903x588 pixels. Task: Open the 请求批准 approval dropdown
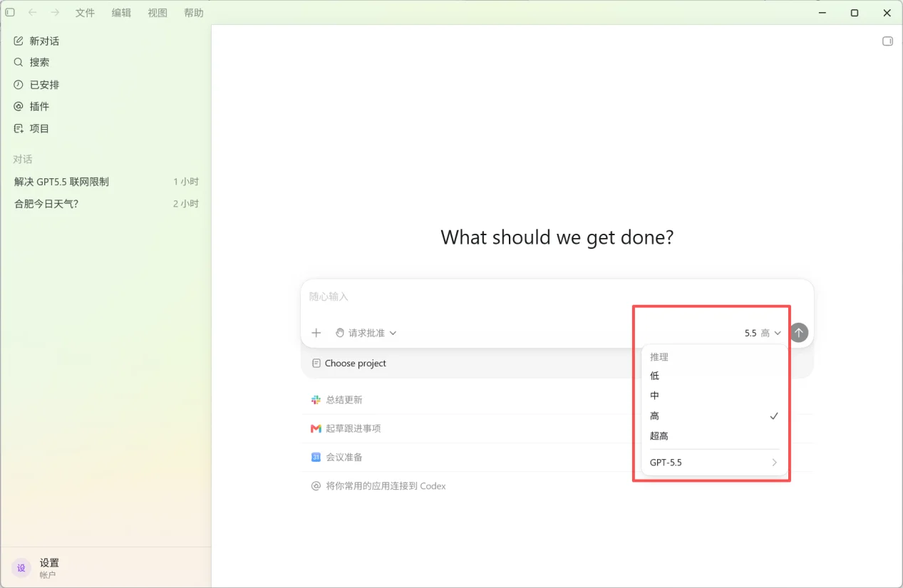coord(366,333)
